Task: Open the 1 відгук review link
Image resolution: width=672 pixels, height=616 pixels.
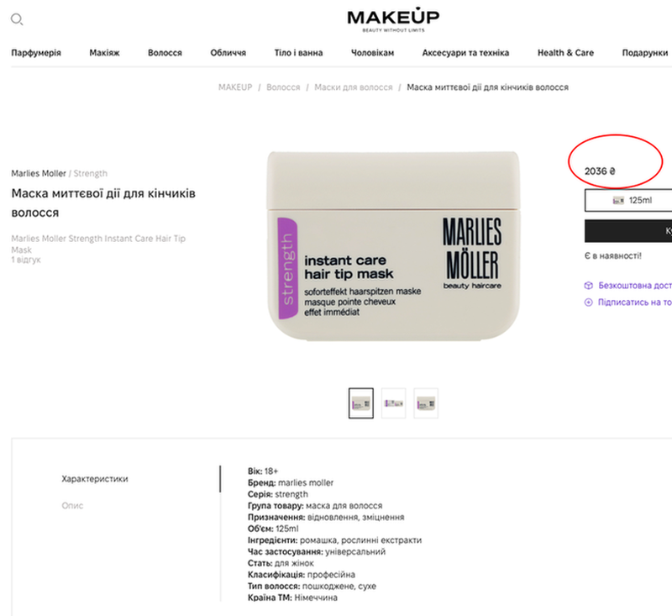Action: (26, 260)
